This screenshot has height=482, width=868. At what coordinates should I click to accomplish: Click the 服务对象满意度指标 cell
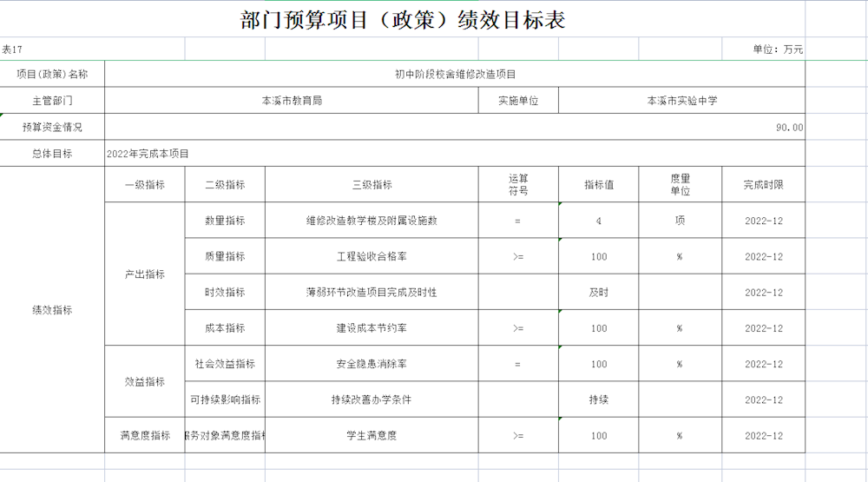(225, 435)
